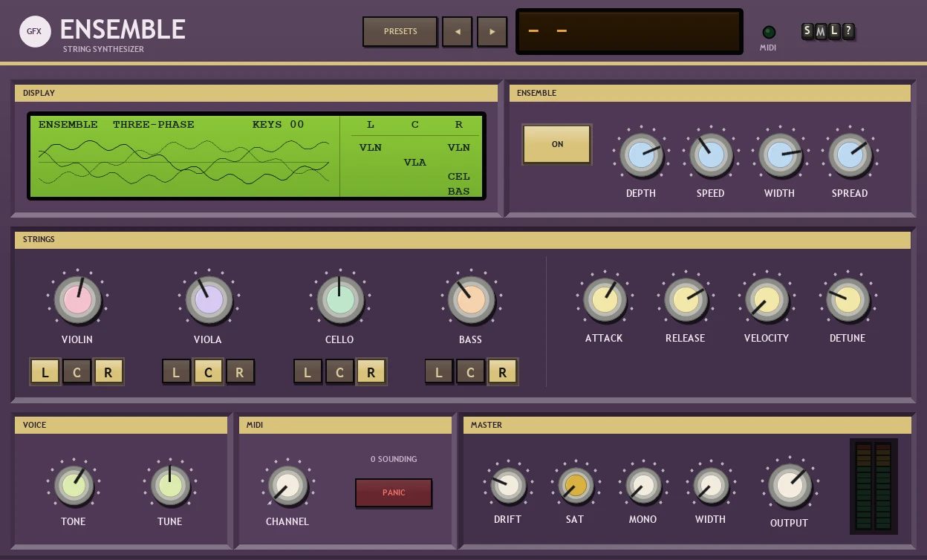Toggle Viola L channel button
Viewport: 927px width, 560px height.
176,372
